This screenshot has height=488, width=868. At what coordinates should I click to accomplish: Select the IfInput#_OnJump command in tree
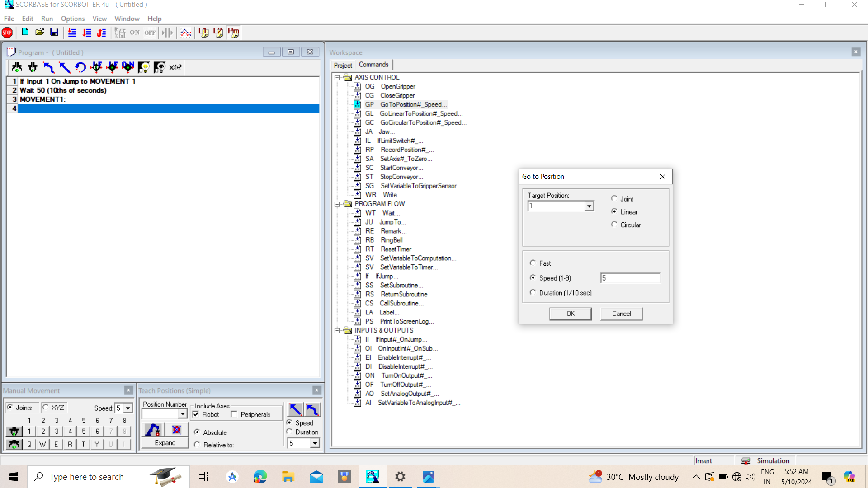401,339
